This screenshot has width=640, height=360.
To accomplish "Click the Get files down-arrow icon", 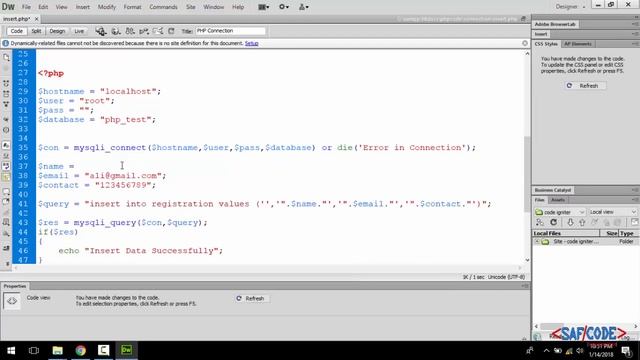I will point(570,222).
